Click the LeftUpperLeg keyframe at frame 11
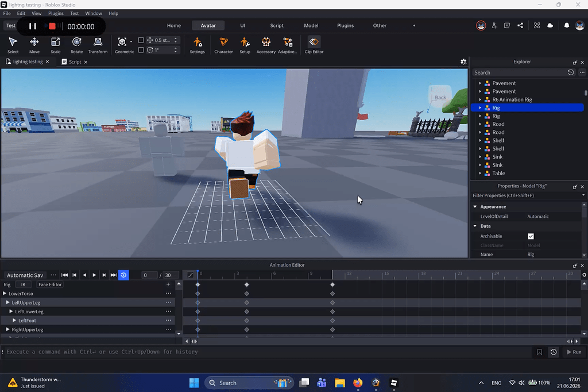The height and width of the screenshot is (392, 588). click(x=332, y=303)
